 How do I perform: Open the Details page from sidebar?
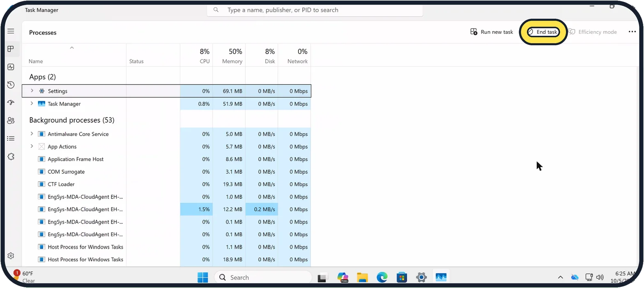[x=11, y=138]
